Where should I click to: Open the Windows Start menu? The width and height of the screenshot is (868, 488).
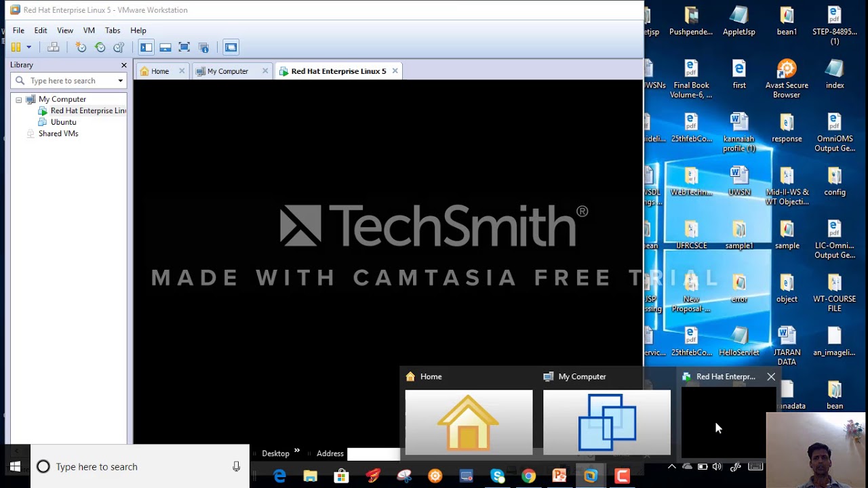[15, 467]
